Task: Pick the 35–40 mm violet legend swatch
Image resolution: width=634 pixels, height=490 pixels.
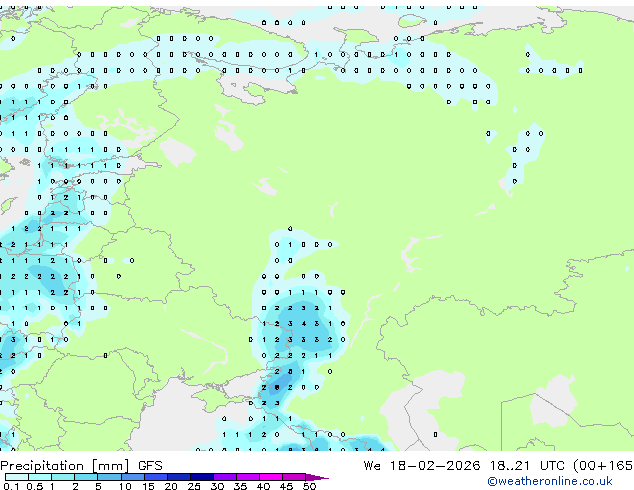Action: (247, 477)
